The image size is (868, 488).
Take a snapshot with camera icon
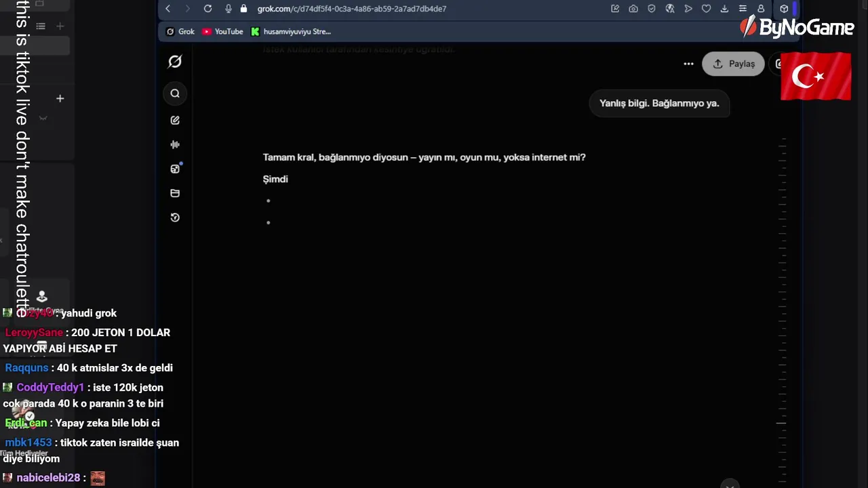[x=633, y=9]
